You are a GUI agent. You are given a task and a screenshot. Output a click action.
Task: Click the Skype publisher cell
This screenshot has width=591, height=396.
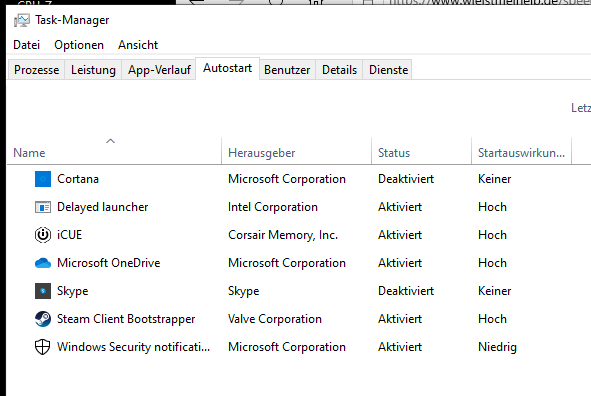243,291
